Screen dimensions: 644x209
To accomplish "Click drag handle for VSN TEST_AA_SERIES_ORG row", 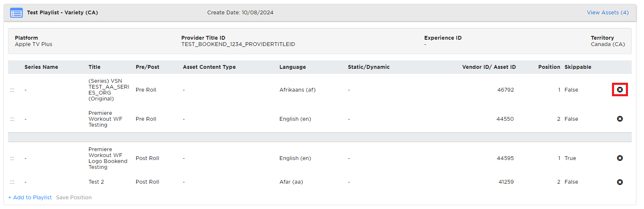I will point(12,90).
